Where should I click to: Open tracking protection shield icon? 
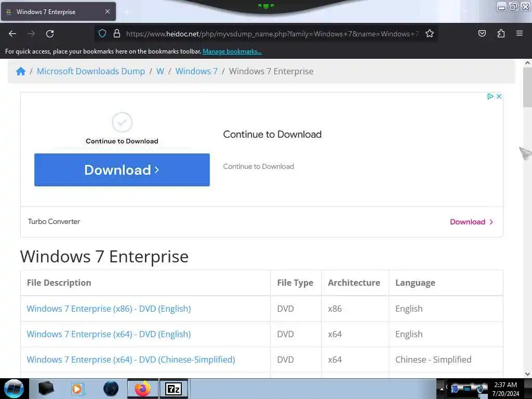102,34
